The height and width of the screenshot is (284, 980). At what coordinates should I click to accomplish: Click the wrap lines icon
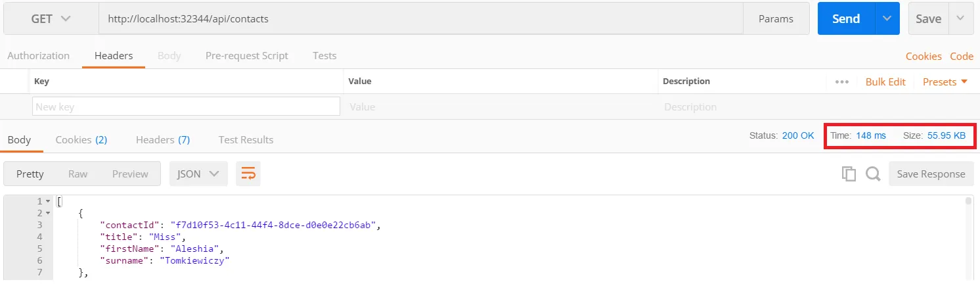(x=248, y=174)
